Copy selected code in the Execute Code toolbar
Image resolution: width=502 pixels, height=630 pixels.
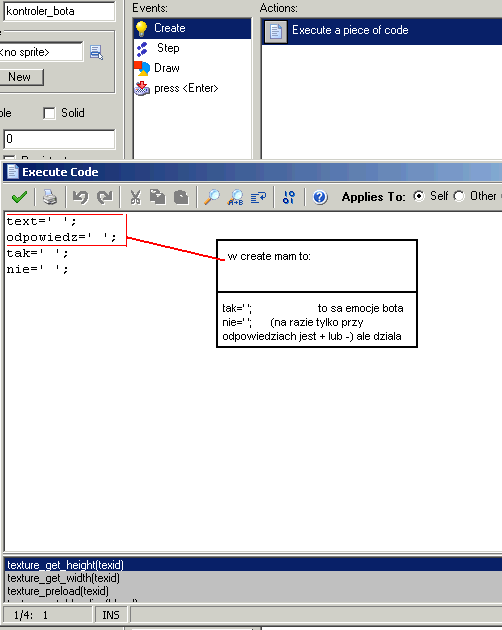[158, 197]
